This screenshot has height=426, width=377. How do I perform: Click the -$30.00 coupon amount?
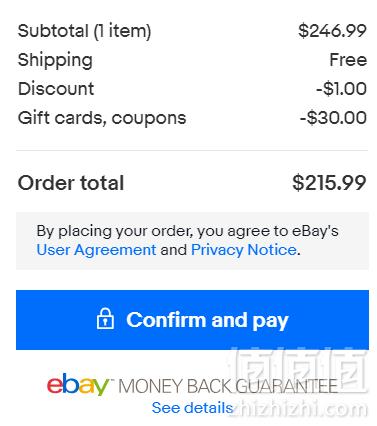333,118
